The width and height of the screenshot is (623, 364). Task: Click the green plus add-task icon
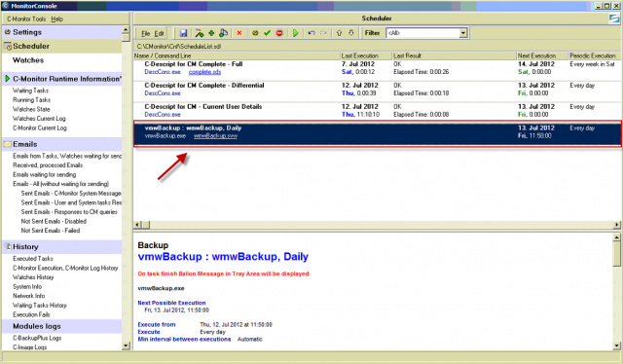point(211,33)
